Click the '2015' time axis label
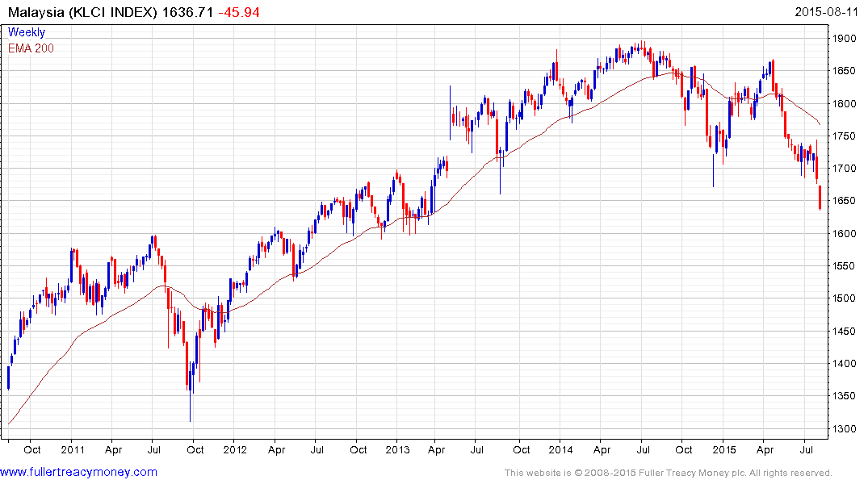868x484 pixels. tap(723, 449)
